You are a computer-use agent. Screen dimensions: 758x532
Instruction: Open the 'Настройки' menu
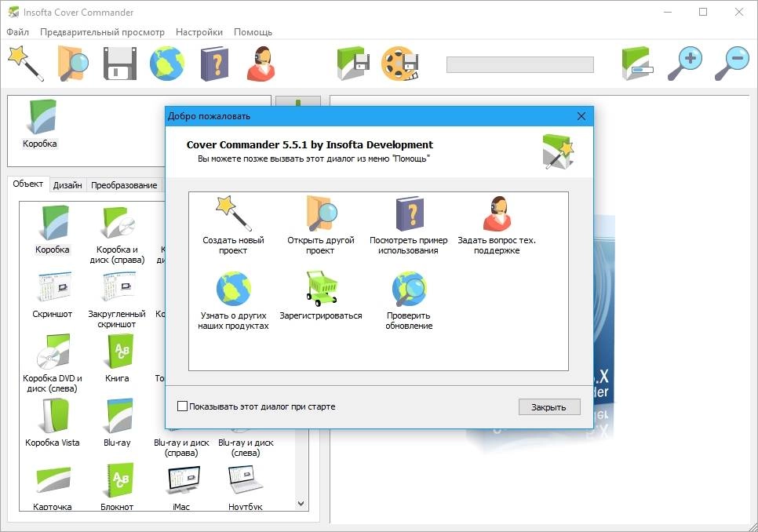[x=199, y=32]
